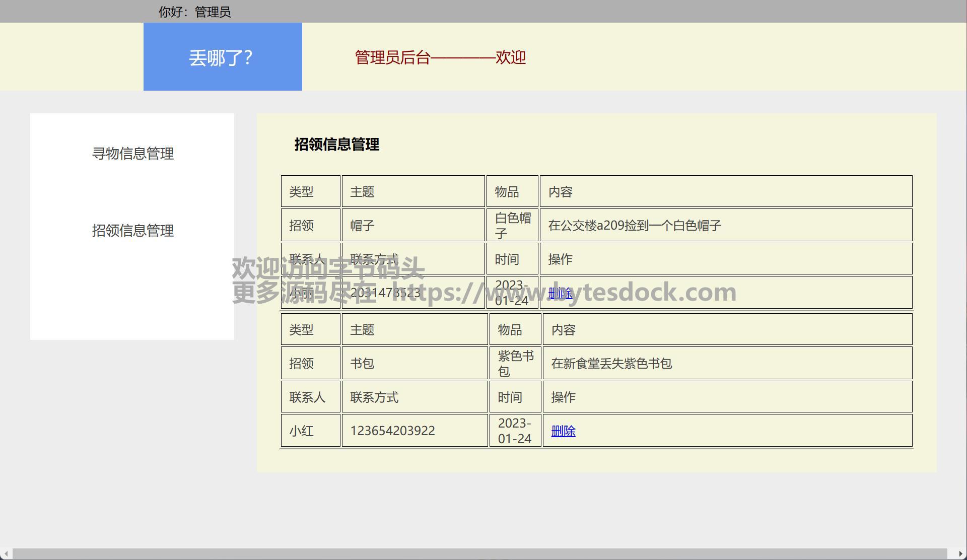Click right arrow of horizontal scrollbar

click(x=961, y=554)
